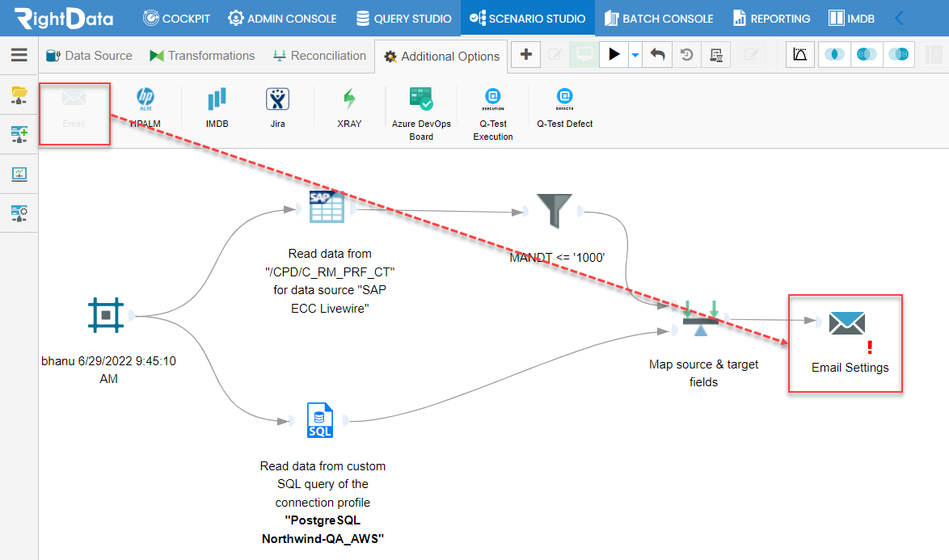Viewport: 949px width, 560px height.
Task: Click the add new scenario sidebar icon
Action: pyautogui.click(x=19, y=134)
